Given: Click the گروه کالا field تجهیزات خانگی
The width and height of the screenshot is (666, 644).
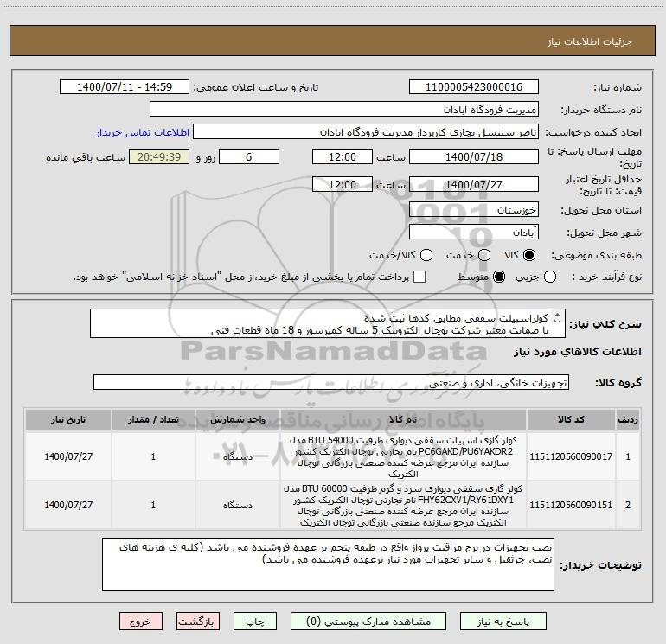Looking at the screenshot, I should [331, 382].
